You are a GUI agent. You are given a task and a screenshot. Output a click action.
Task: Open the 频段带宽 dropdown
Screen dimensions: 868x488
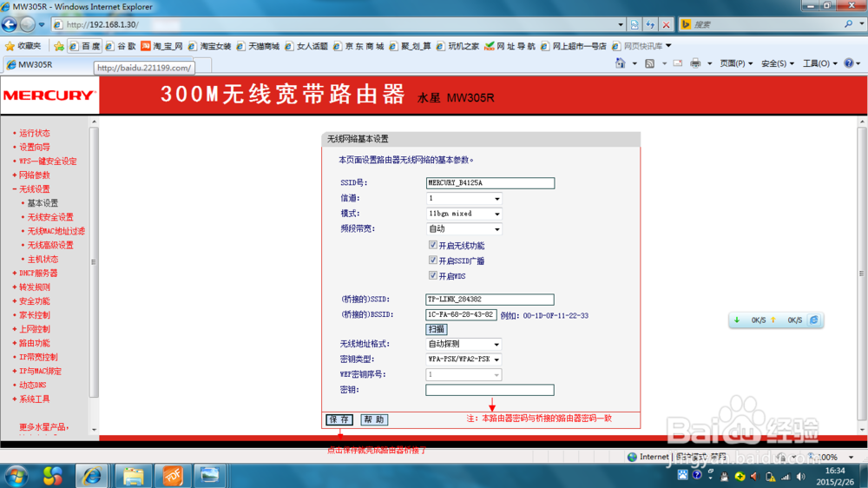464,228
